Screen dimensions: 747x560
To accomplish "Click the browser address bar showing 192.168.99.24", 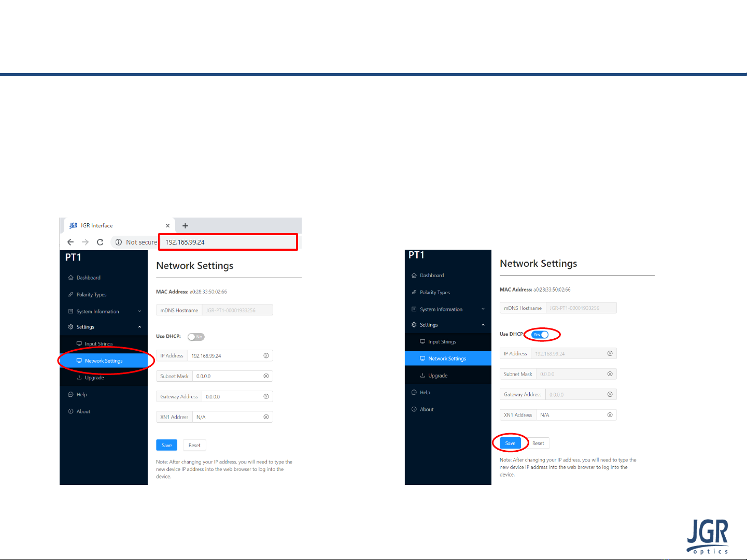I will coord(229,242).
